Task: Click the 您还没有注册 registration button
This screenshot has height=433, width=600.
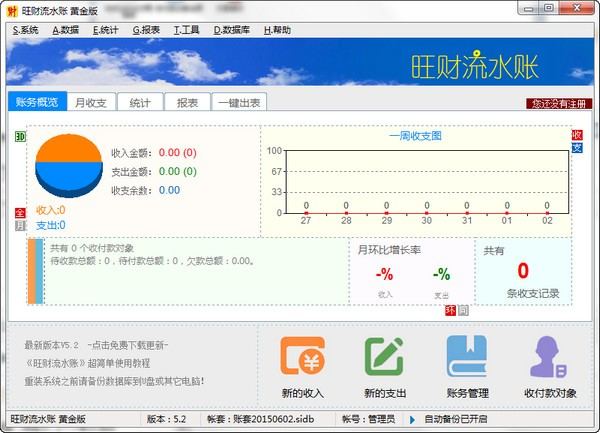Action: tap(559, 103)
